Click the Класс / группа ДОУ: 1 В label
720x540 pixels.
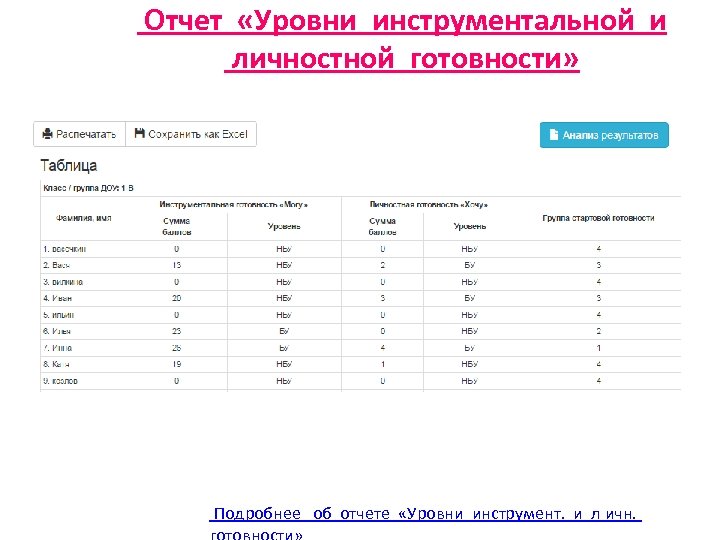point(88,188)
